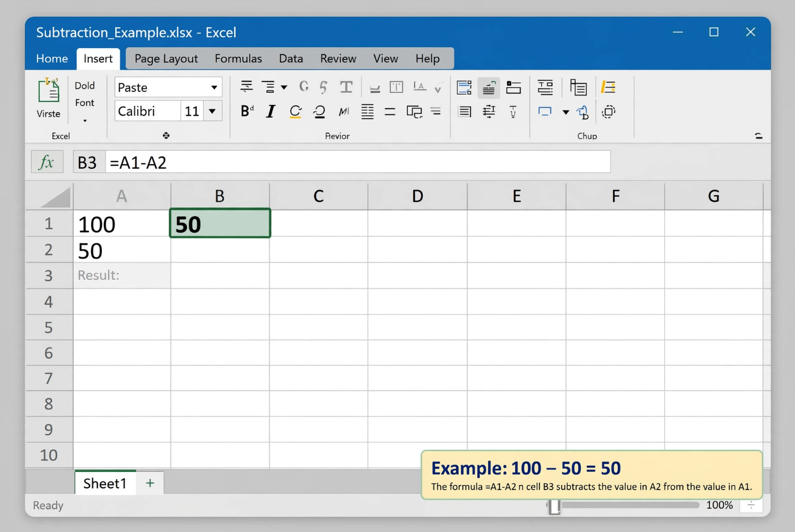This screenshot has height=532, width=795.
Task: Toggle Bold formatting
Action: (246, 111)
